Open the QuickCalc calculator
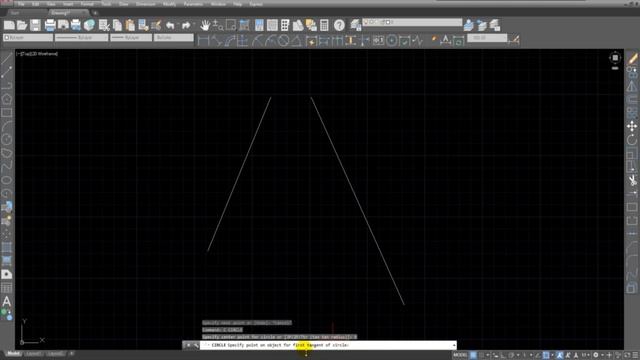 (324, 25)
